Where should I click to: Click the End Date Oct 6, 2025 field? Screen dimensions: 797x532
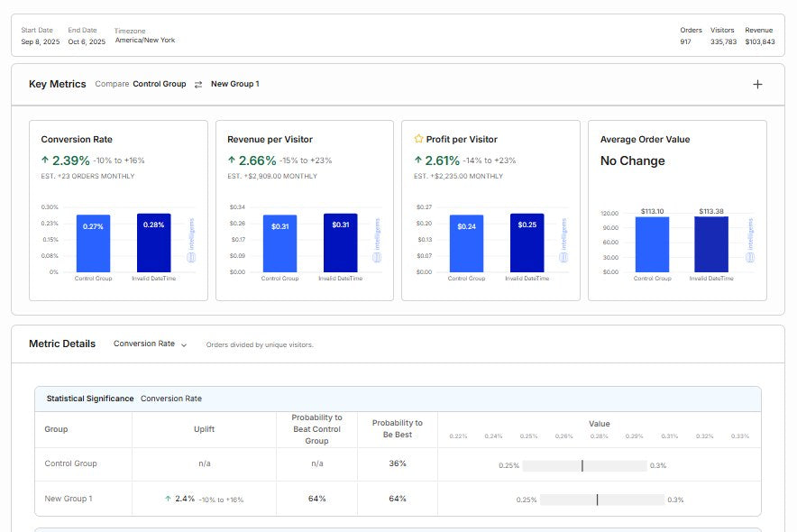[x=87, y=36]
